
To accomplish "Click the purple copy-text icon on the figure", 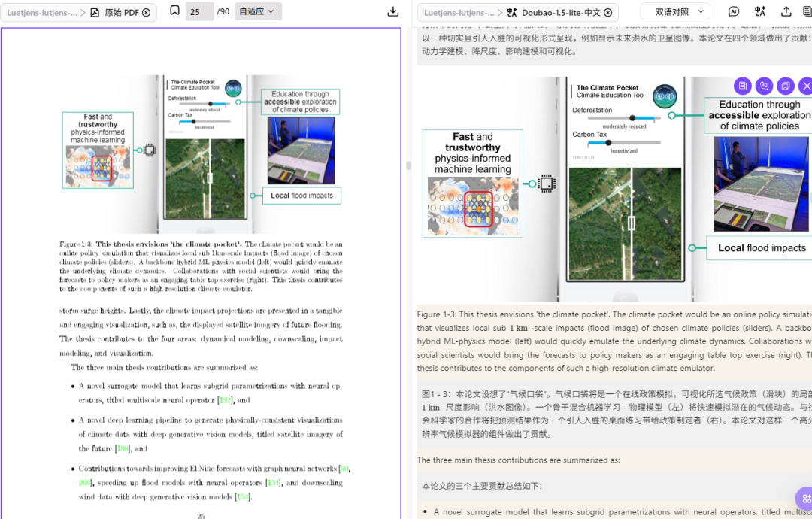I will (x=742, y=86).
